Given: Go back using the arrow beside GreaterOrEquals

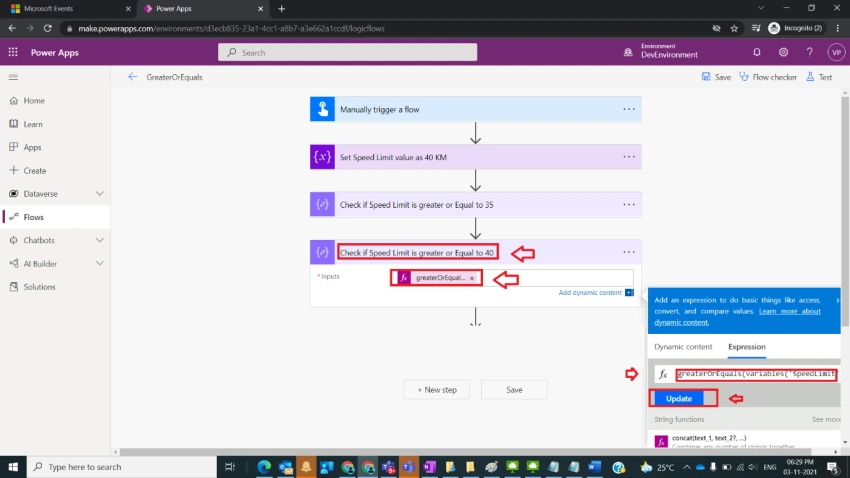Looking at the screenshot, I should [x=132, y=77].
